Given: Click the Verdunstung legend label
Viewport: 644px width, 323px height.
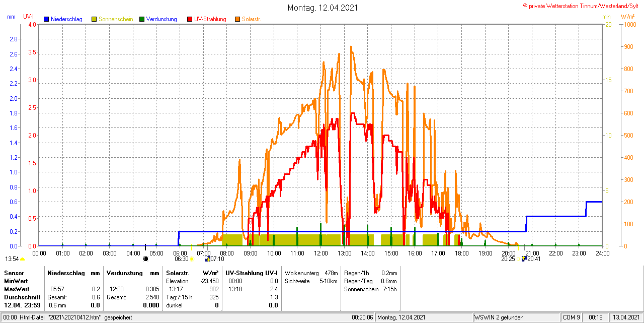Looking at the screenshot, I should pos(162,19).
